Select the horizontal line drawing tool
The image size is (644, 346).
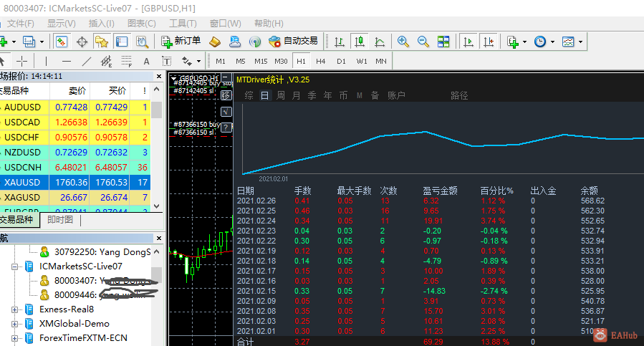click(66, 61)
